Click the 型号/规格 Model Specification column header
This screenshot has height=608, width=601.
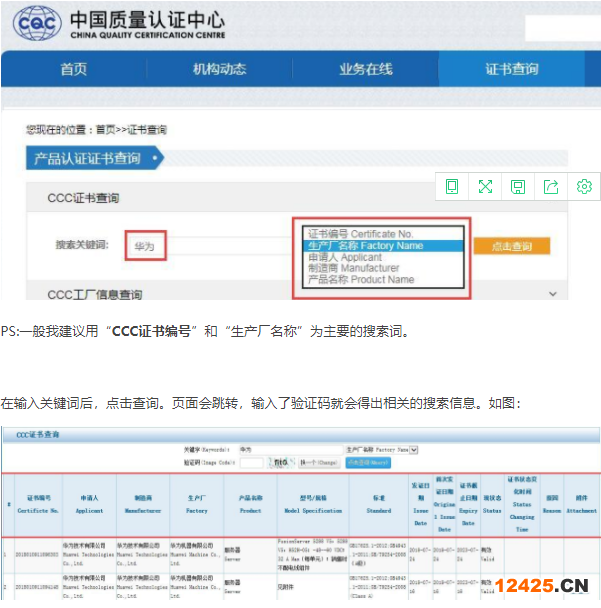point(313,504)
